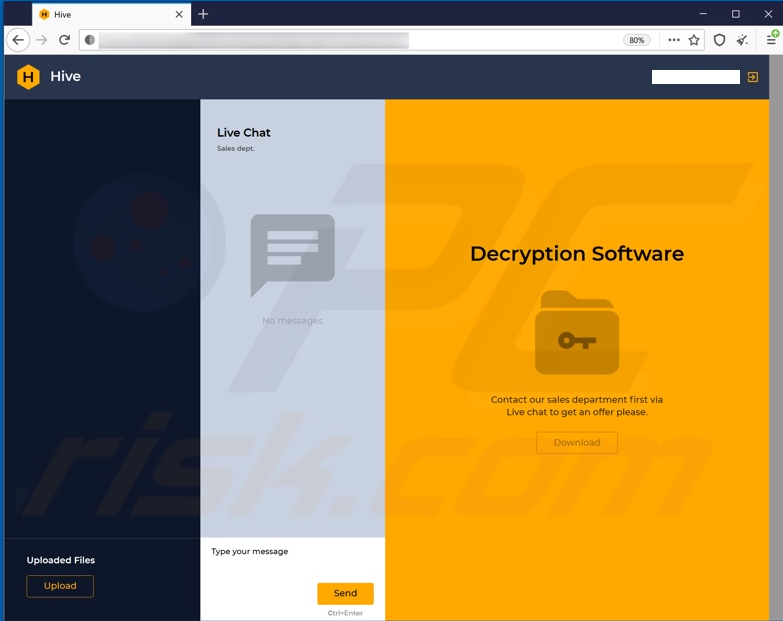Open a new tab with the plus icon
This screenshot has height=621, width=783.
(203, 14)
